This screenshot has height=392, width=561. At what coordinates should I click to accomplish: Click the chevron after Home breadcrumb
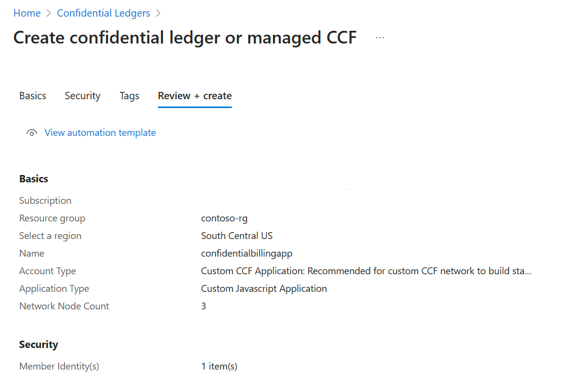[48, 13]
